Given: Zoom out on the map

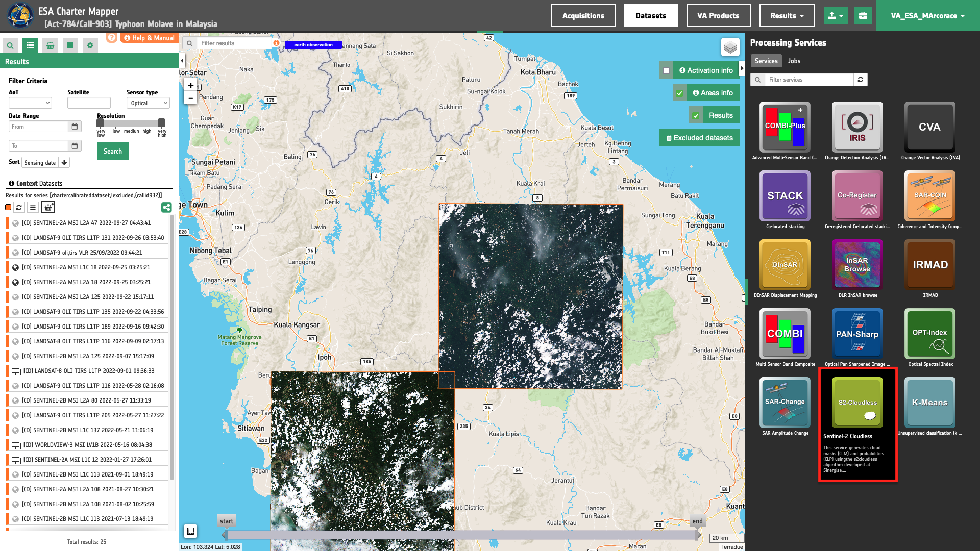Looking at the screenshot, I should click(190, 98).
